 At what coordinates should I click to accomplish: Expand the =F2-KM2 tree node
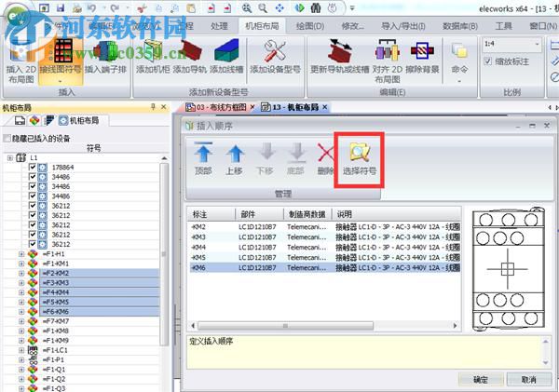pos(21,274)
